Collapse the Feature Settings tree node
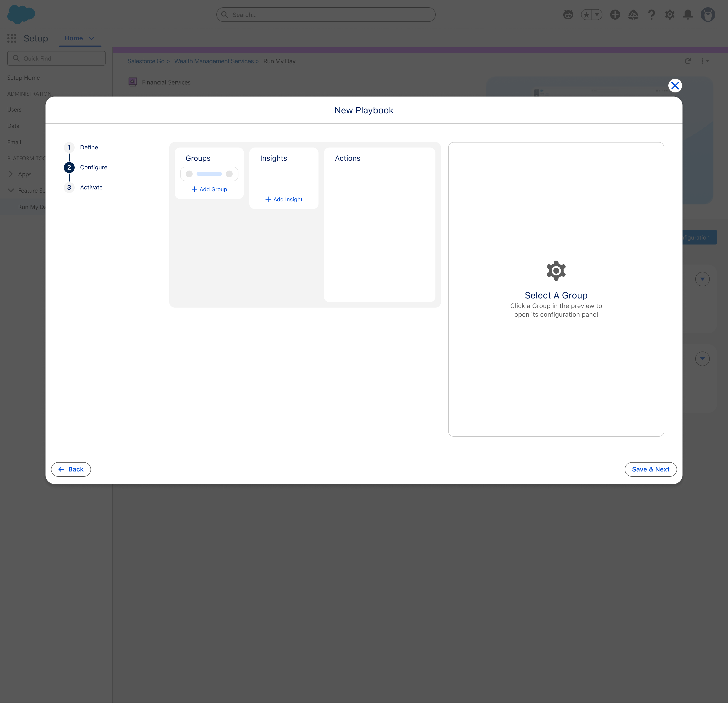This screenshot has height=703, width=728. (11, 190)
